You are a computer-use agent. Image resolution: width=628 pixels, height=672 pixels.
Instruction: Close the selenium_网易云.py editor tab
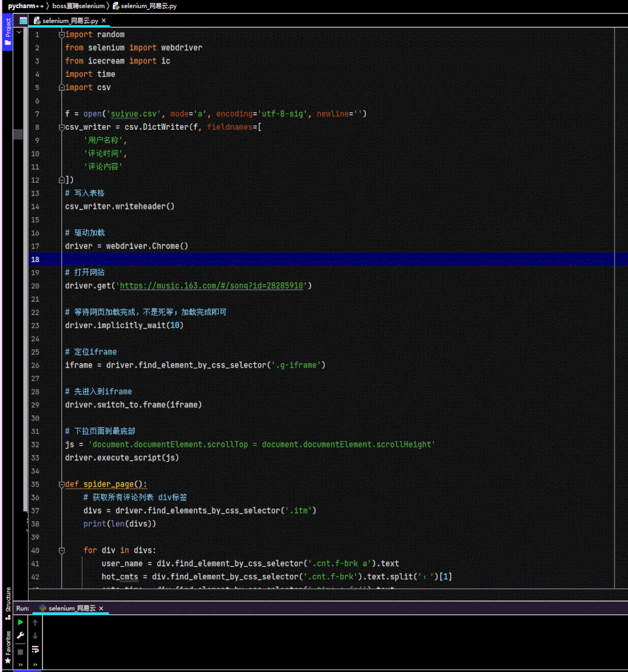click(x=104, y=20)
